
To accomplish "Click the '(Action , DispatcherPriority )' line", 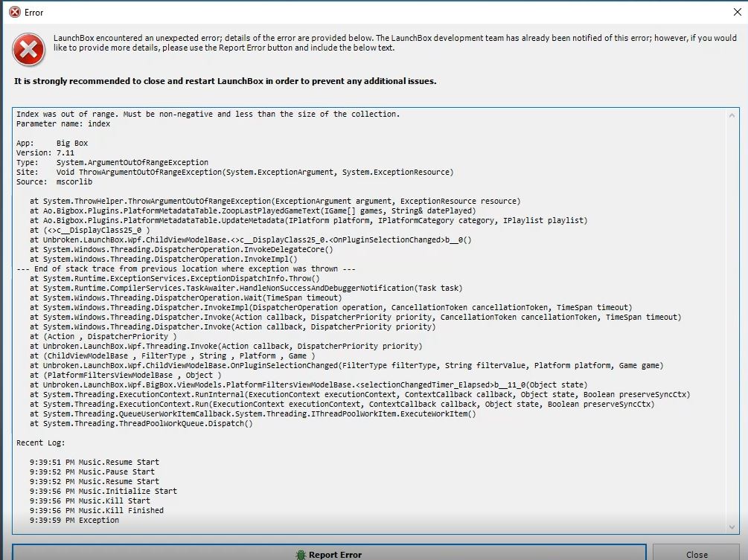I will click(x=103, y=336).
